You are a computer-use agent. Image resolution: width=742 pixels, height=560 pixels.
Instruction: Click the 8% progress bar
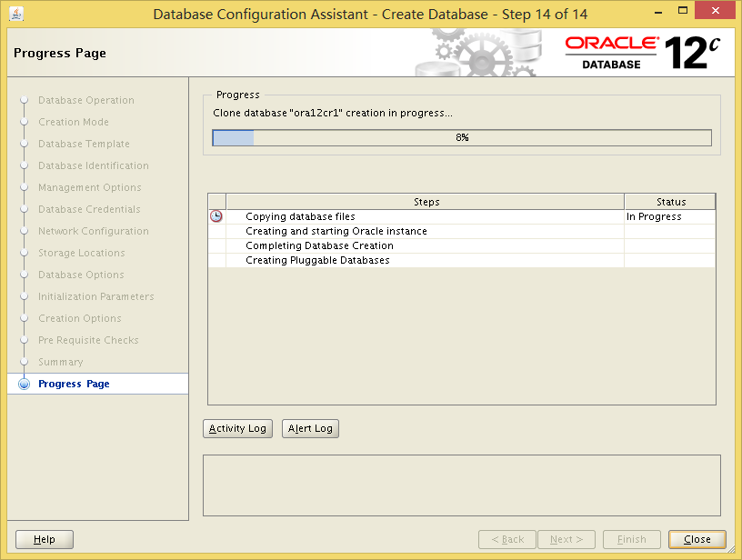pos(461,137)
